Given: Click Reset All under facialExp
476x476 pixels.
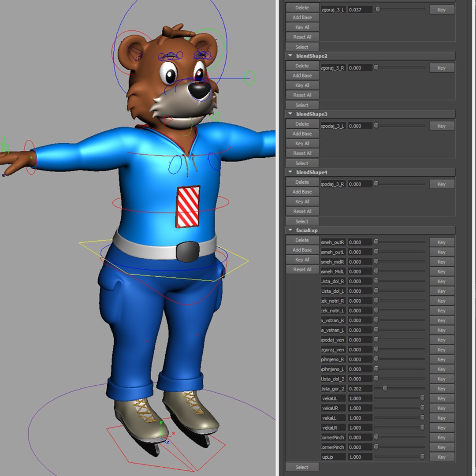Looking at the screenshot, I should click(x=302, y=269).
